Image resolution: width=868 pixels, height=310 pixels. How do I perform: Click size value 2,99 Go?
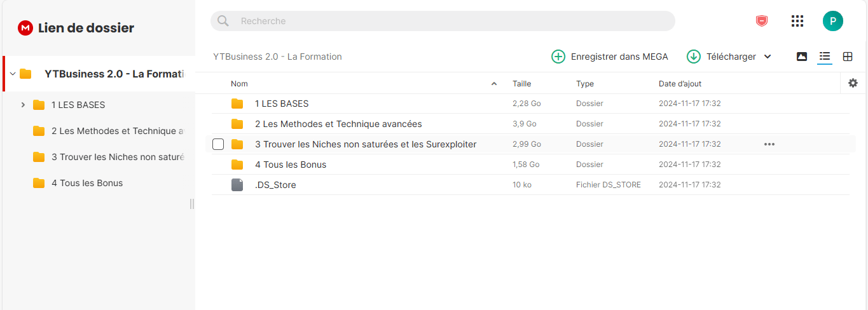[527, 144]
